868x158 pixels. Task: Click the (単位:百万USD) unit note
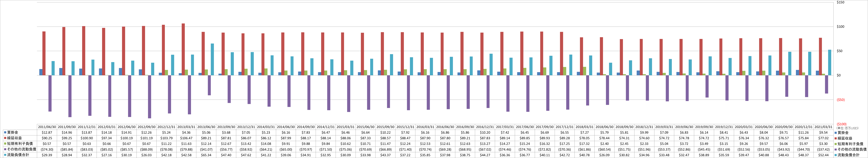click(x=847, y=128)
